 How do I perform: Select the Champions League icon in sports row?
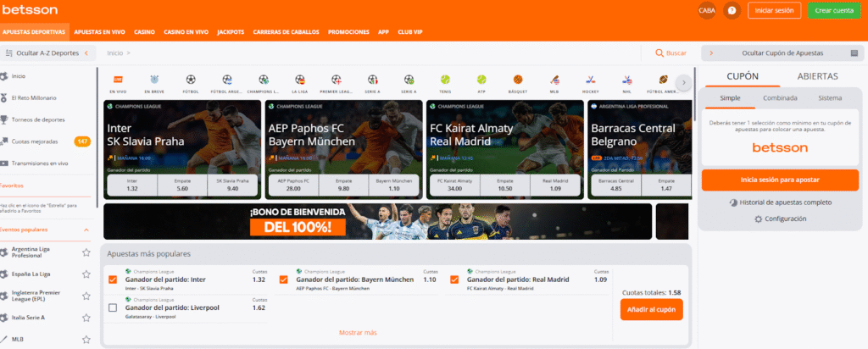click(264, 80)
